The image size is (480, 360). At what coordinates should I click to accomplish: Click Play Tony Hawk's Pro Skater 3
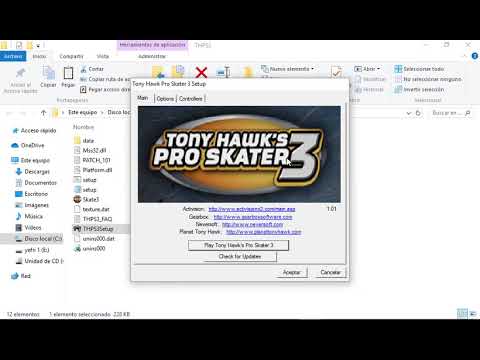(x=238, y=245)
